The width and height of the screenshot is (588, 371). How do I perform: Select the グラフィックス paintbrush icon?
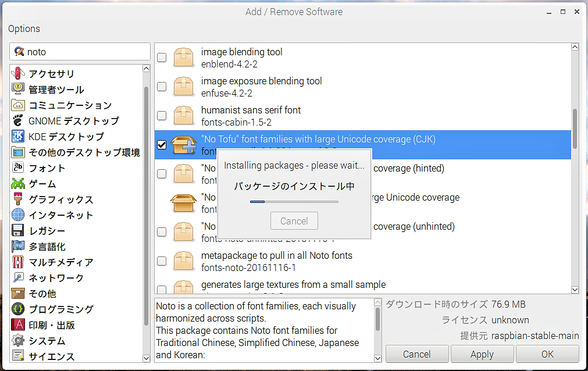[18, 199]
